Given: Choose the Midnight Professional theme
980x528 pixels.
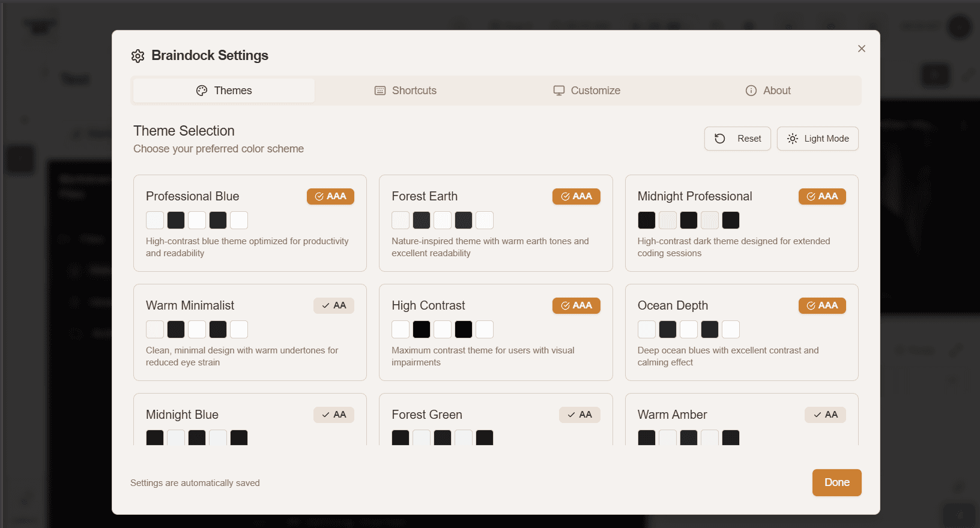Looking at the screenshot, I should pos(742,223).
